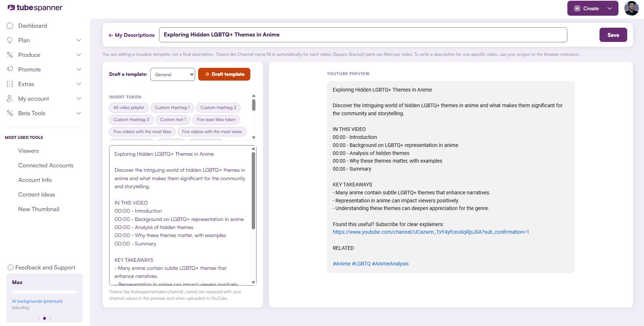This screenshot has height=326, width=644.
Task: Click the Promote megaphone icon
Action: tap(10, 69)
